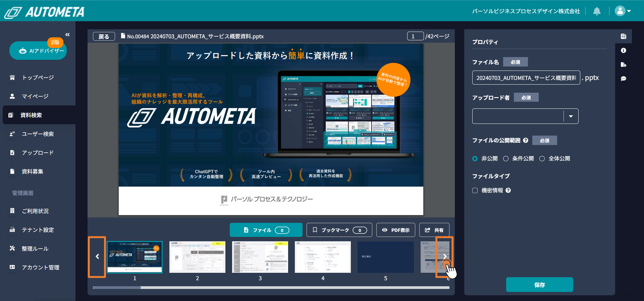Click the 資料検索 document icon
644x301 pixels.
[11, 115]
